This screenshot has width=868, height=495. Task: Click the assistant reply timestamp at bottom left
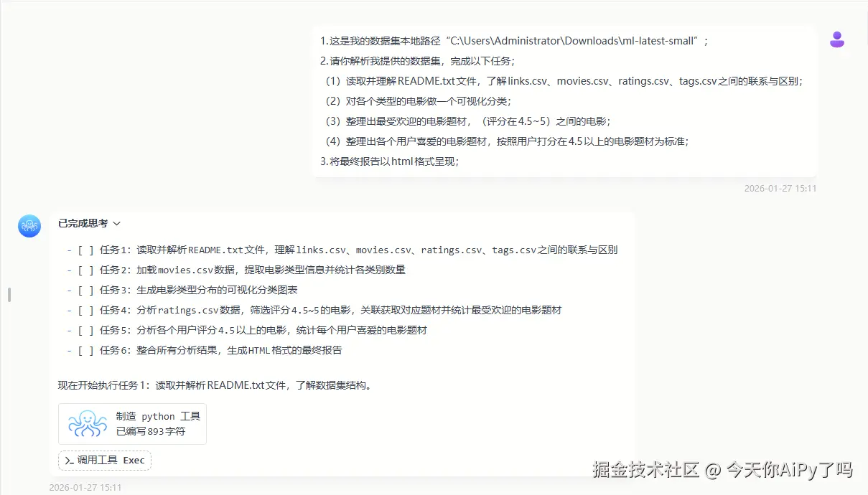85,488
